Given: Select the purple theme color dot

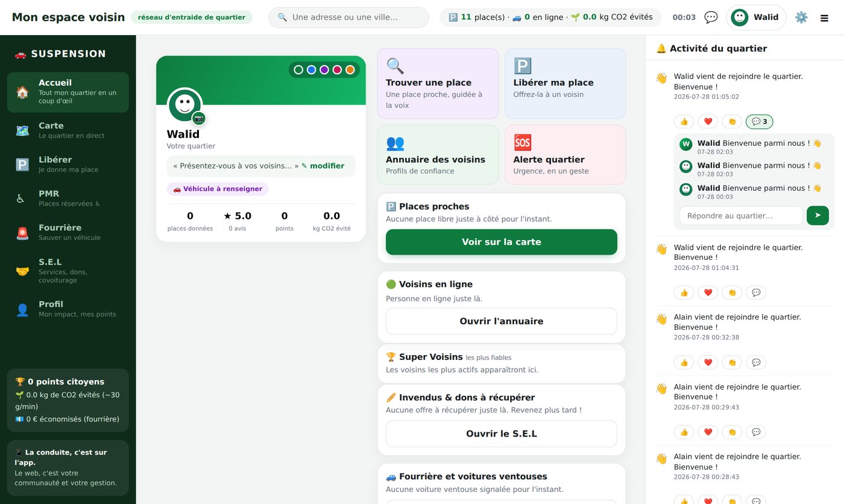Looking at the screenshot, I should [324, 70].
